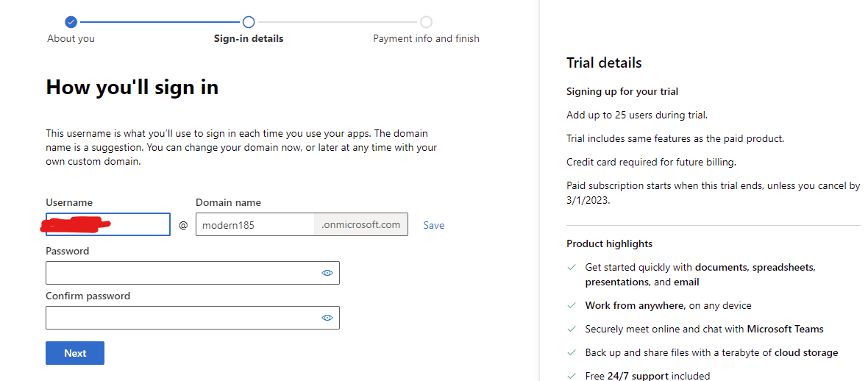The height and width of the screenshot is (381, 868).
Task: Click the Signing up for your trial text
Action: coord(622,91)
